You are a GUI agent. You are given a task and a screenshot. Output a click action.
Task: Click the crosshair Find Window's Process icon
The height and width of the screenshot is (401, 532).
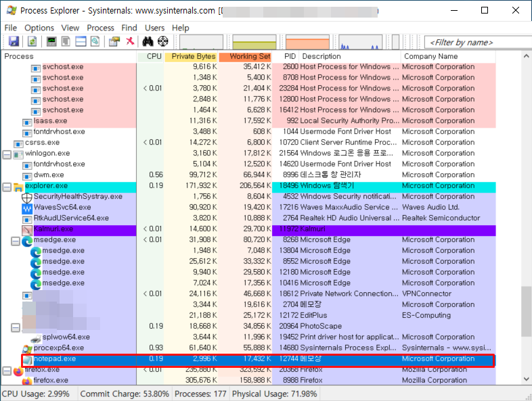tap(163, 41)
